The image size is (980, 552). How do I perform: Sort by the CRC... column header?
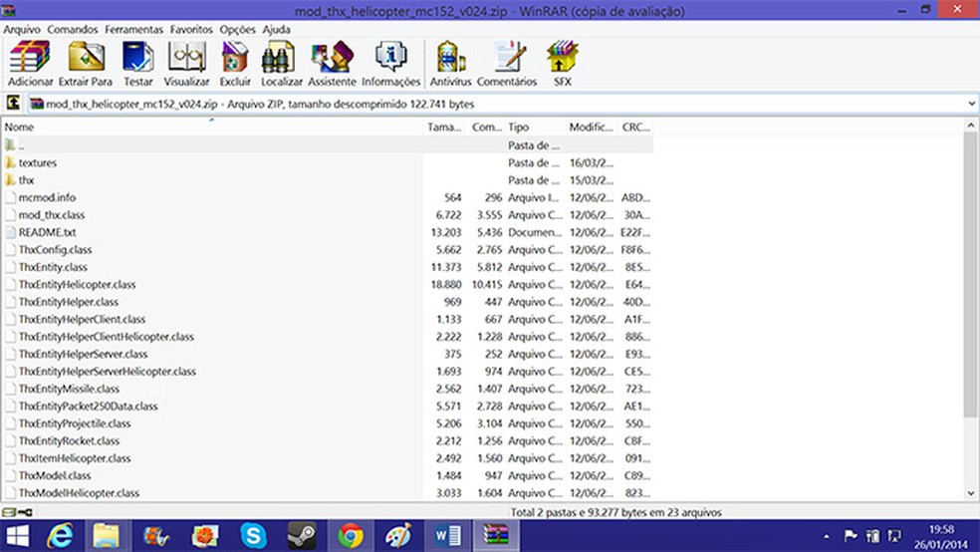coord(635,127)
